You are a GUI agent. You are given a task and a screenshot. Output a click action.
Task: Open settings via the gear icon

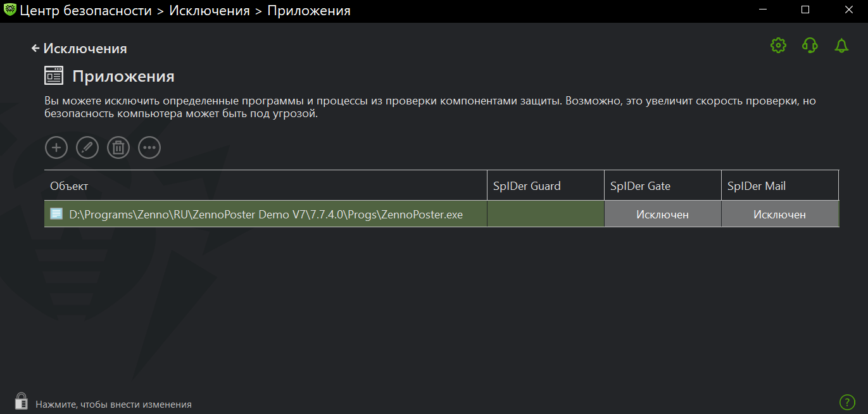(x=778, y=46)
